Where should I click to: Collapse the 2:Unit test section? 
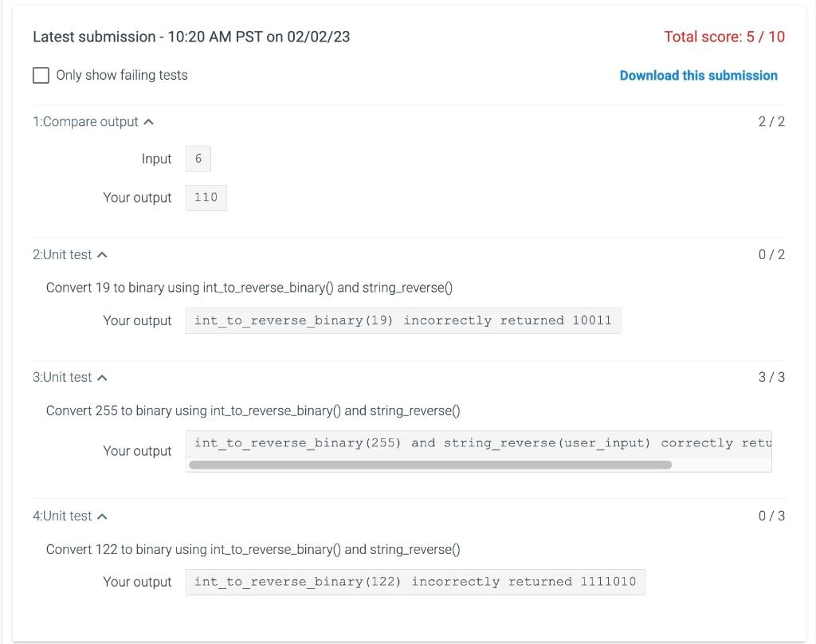point(70,254)
